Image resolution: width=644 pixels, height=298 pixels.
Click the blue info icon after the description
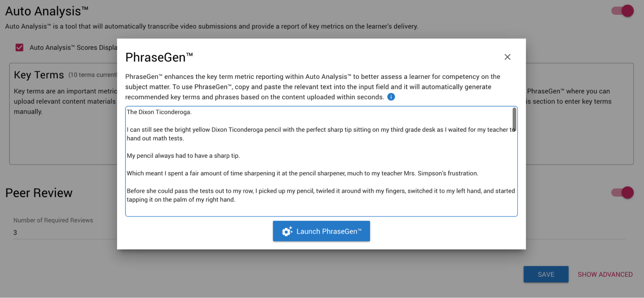click(x=391, y=97)
